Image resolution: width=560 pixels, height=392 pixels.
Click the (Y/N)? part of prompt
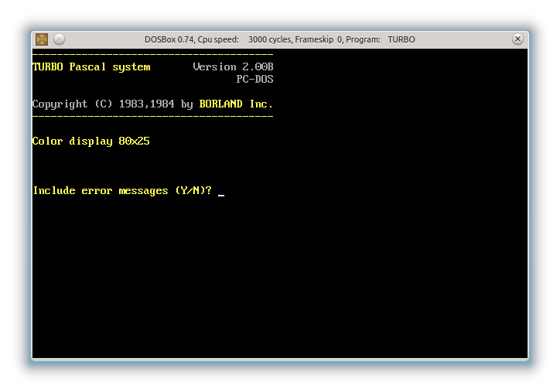[193, 191]
